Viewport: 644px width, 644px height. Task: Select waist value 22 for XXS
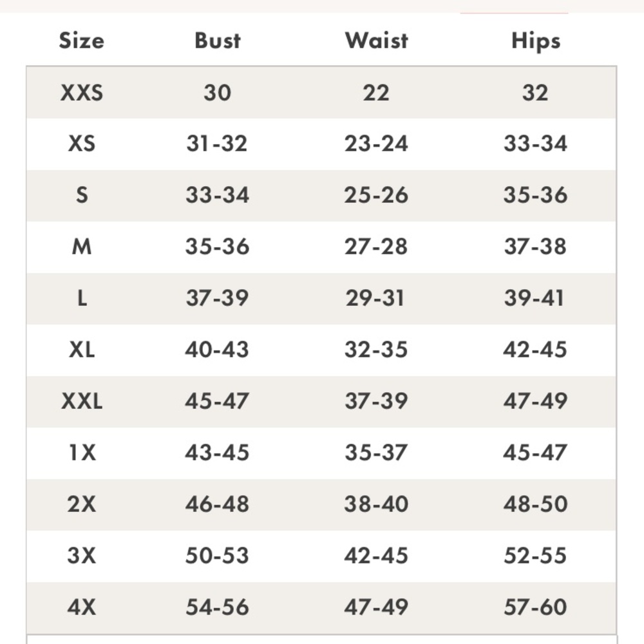(x=376, y=92)
